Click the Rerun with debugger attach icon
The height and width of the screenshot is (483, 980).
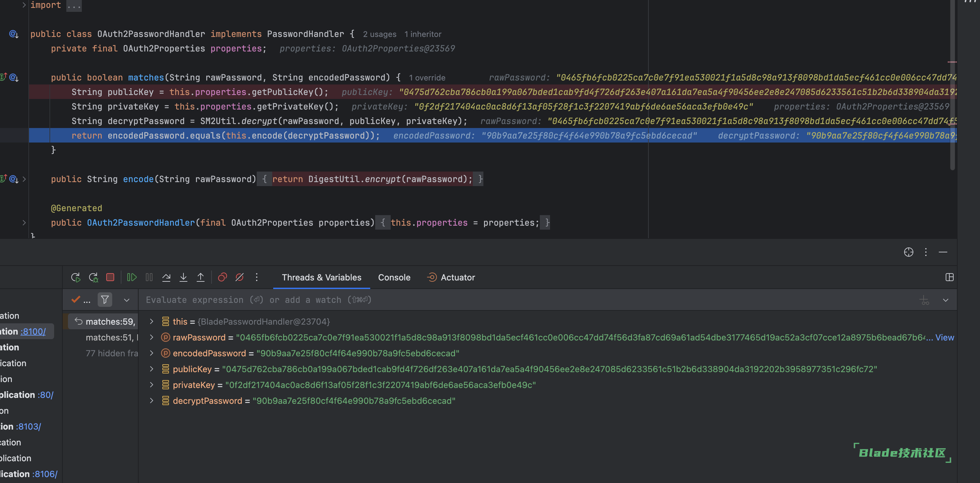pyautogui.click(x=93, y=277)
